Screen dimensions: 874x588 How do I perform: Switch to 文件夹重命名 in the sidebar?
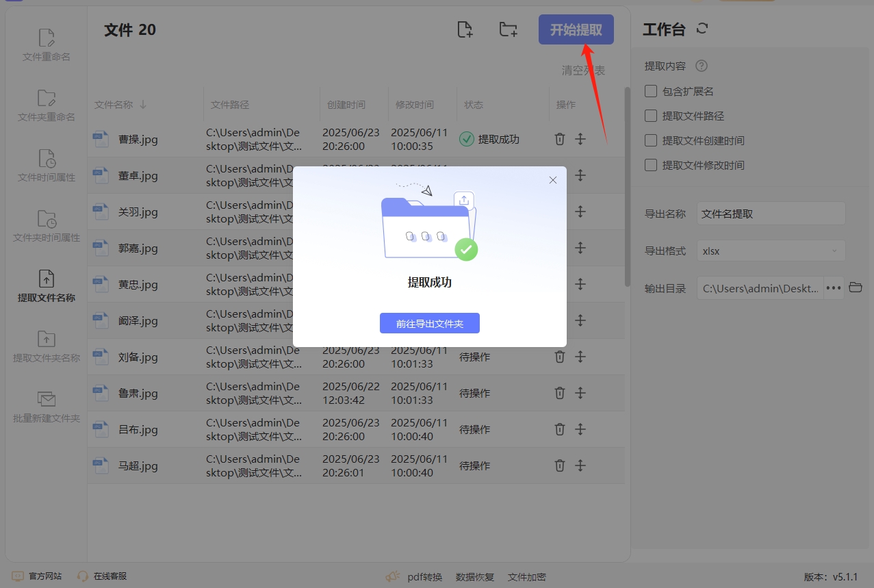pos(47,105)
